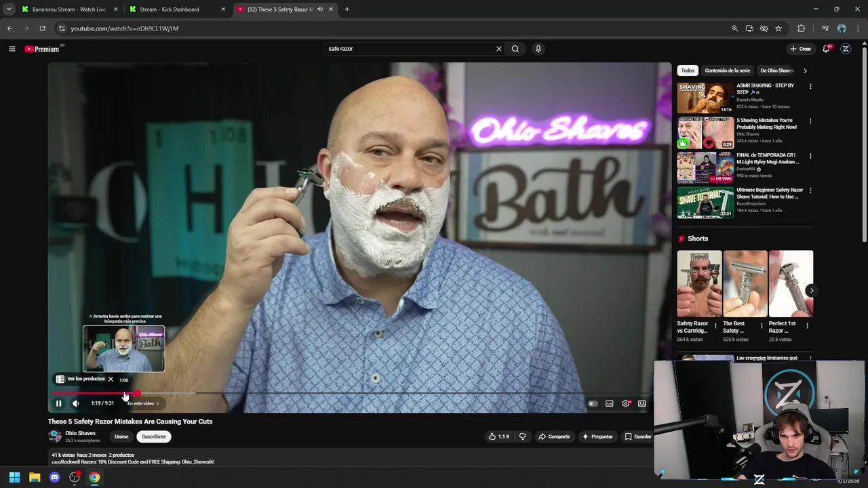Viewport: 868px width, 488px height.
Task: Open the Chrome three-dot menu
Action: tap(859, 28)
